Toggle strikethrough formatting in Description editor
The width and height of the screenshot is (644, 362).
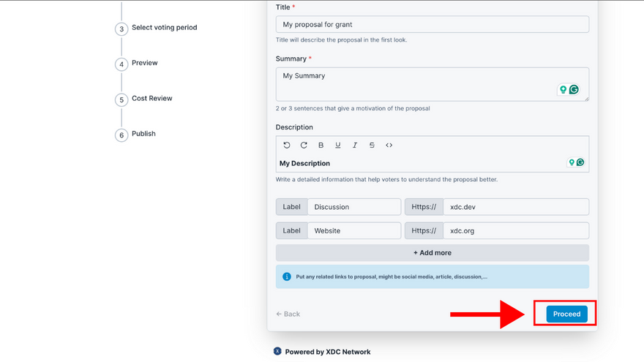pos(372,146)
